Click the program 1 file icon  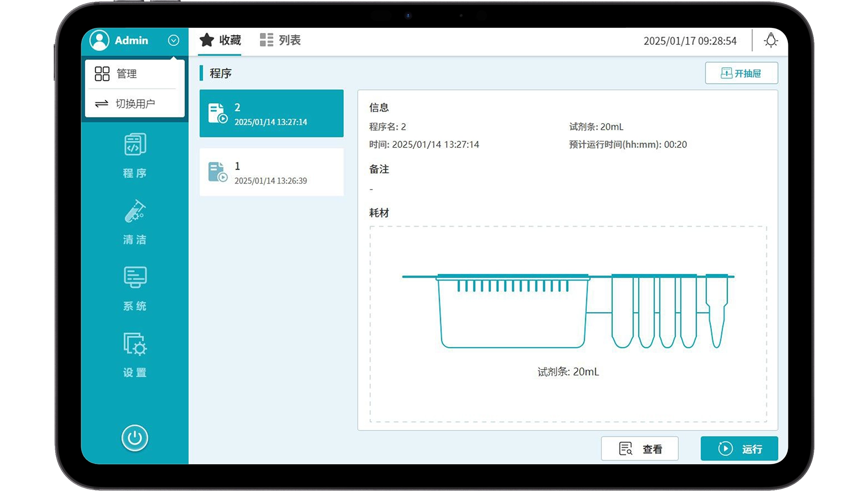pyautogui.click(x=218, y=172)
